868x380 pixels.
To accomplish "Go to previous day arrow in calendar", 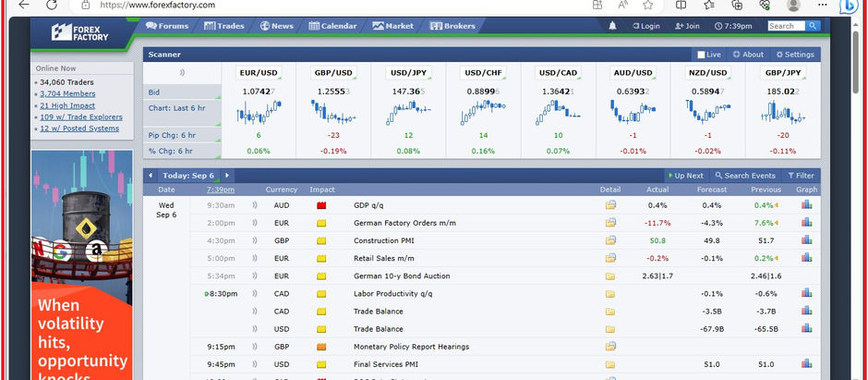I will pyautogui.click(x=150, y=176).
